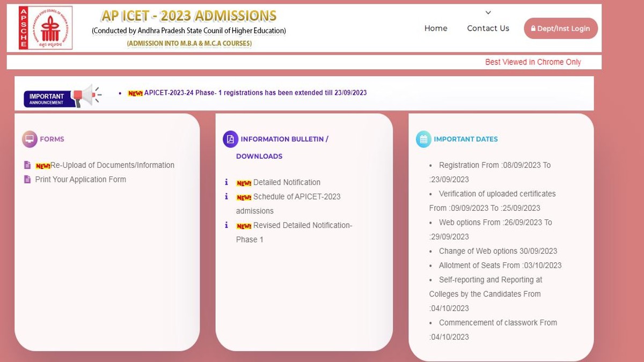Click the Phase-1 registrations extended announcement
The height and width of the screenshot is (362, 644).
[255, 93]
